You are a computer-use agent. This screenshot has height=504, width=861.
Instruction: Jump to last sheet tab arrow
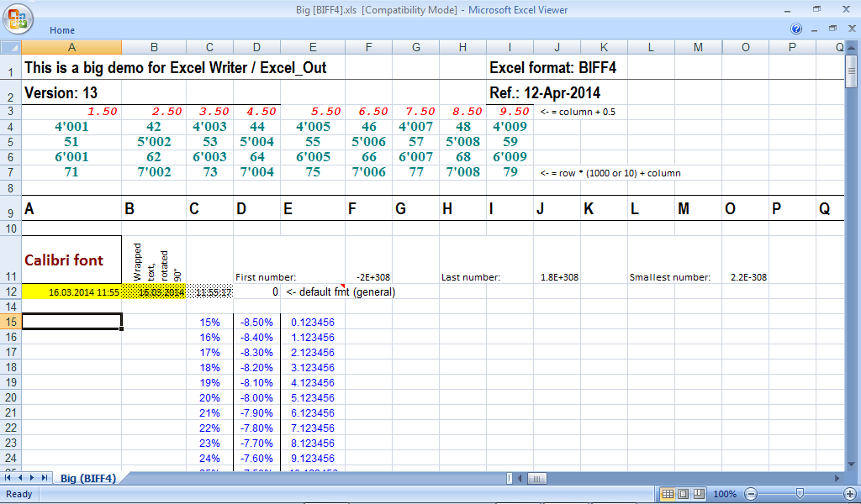pyautogui.click(x=44, y=478)
